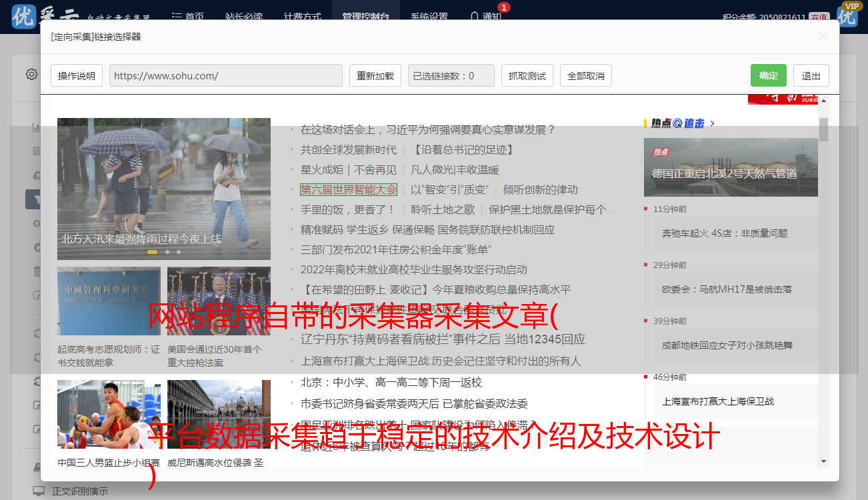Click the 已选链接数 counter field

[x=451, y=75]
